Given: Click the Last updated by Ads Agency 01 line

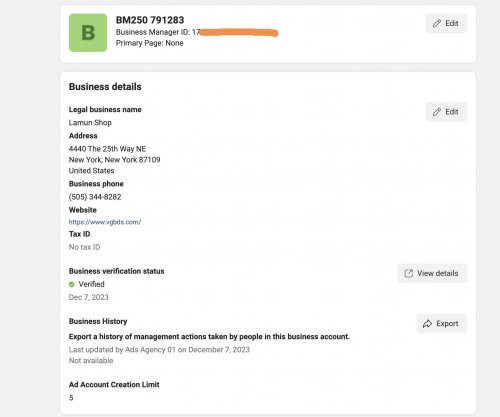Looking at the screenshot, I should (x=159, y=350).
